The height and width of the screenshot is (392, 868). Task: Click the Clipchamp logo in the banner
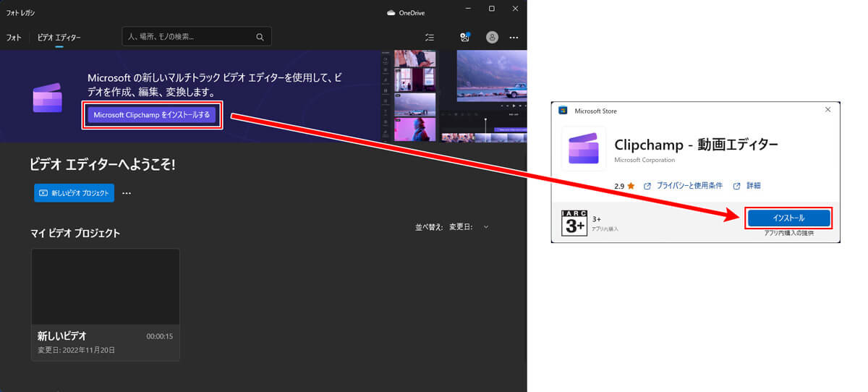(48, 98)
